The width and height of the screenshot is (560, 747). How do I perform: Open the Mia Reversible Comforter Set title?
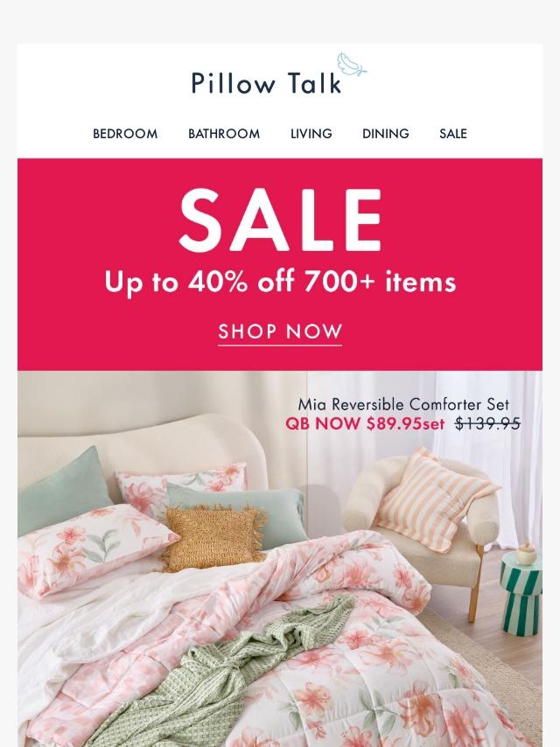coord(403,404)
